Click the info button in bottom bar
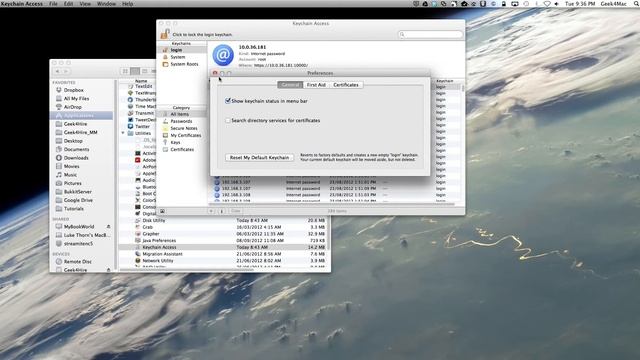The width and height of the screenshot is (640, 360). (x=222, y=211)
